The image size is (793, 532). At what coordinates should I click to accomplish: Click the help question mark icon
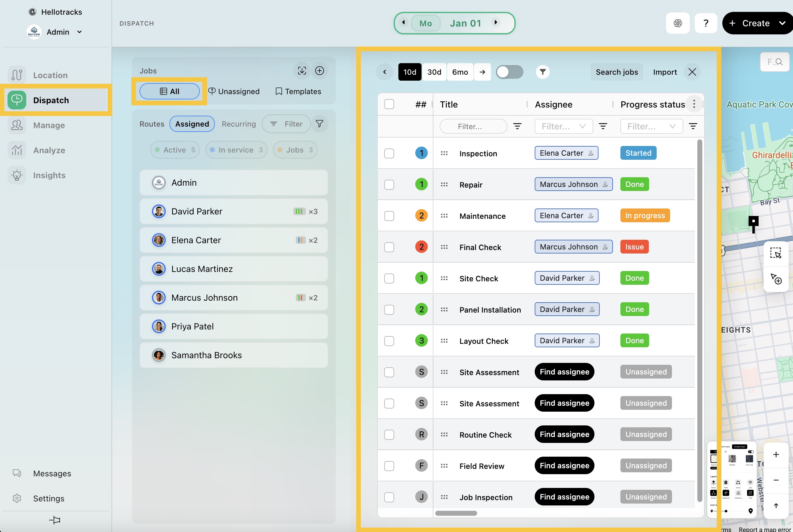[x=706, y=23]
